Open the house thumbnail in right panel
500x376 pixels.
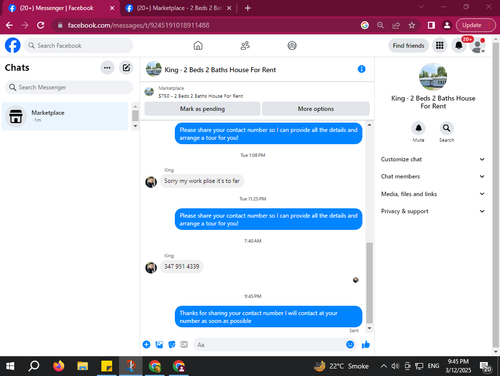point(433,77)
